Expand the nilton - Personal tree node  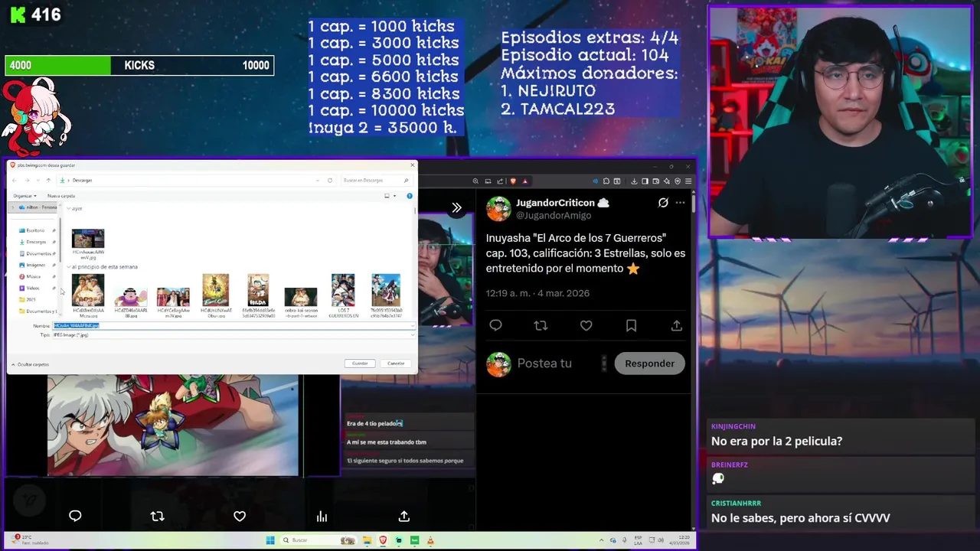pyautogui.click(x=13, y=207)
